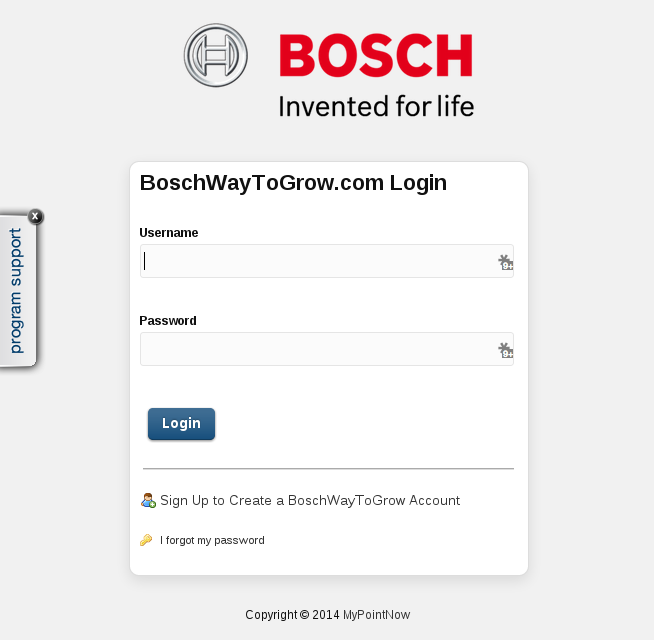Image resolution: width=654 pixels, height=640 pixels.
Task: Open the program support side tab
Action: (16, 291)
